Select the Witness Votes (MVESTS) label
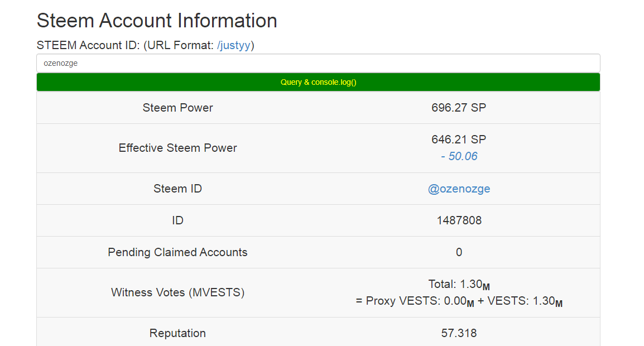644x346 pixels. (177, 292)
